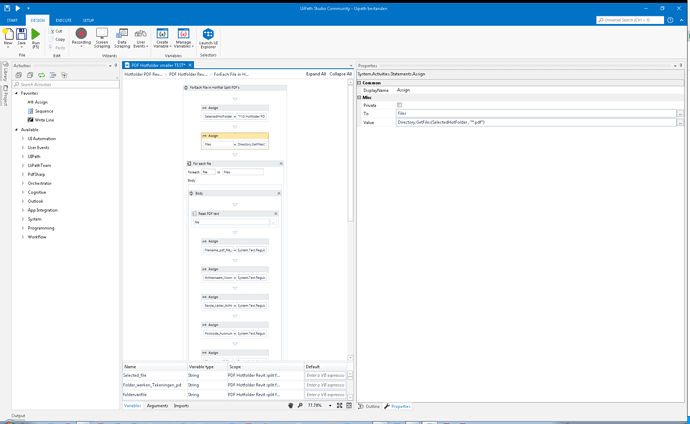
Task: Click the To property field containing Files
Action: point(536,113)
